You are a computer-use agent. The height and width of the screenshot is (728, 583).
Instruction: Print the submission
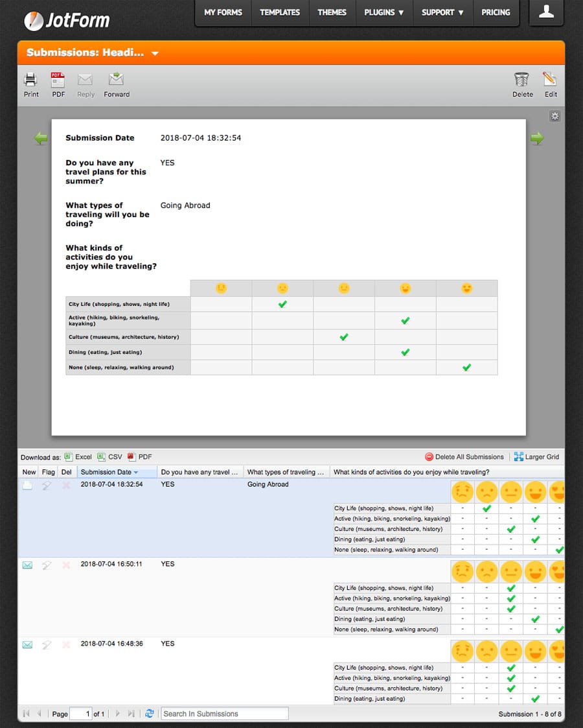(x=31, y=85)
